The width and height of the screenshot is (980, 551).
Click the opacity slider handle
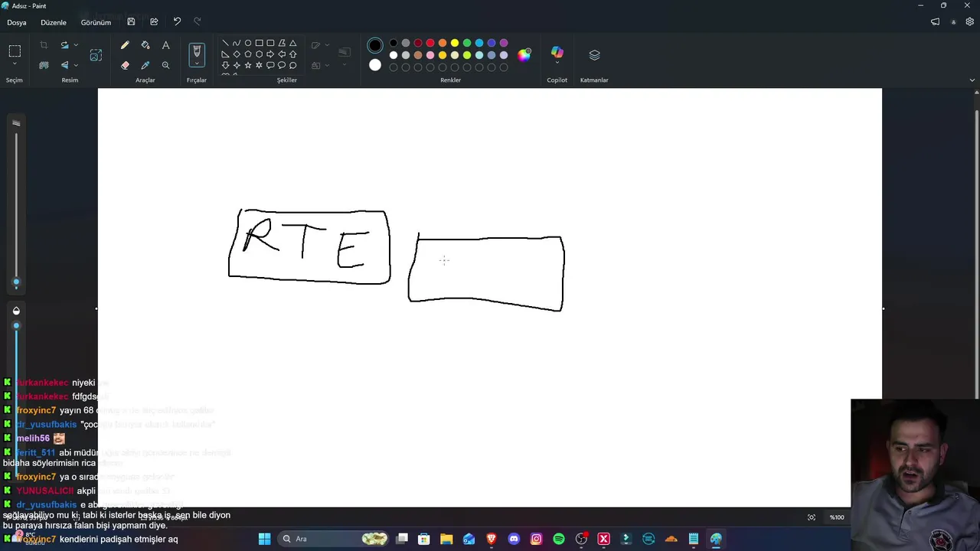tap(16, 326)
